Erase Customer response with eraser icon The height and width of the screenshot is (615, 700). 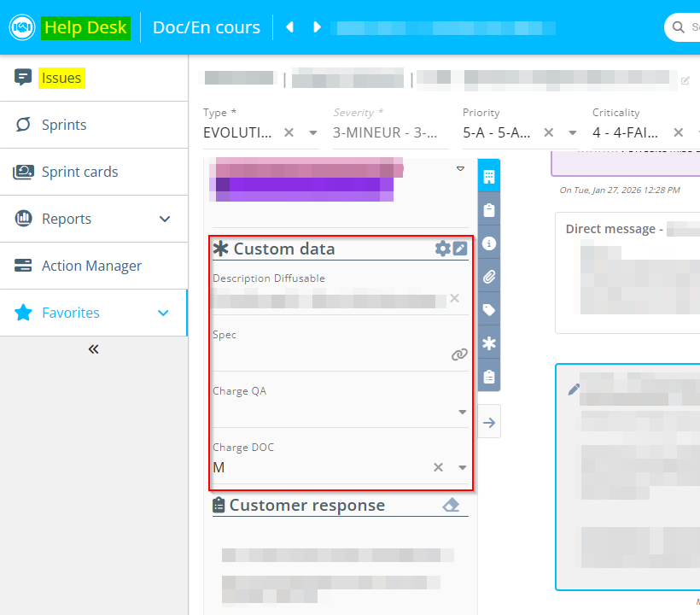451,505
